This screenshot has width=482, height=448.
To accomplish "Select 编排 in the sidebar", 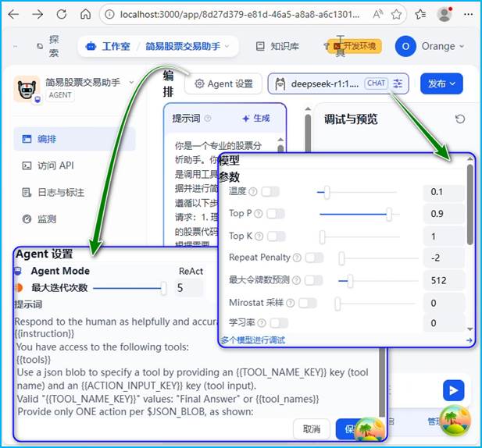I will 75,139.
